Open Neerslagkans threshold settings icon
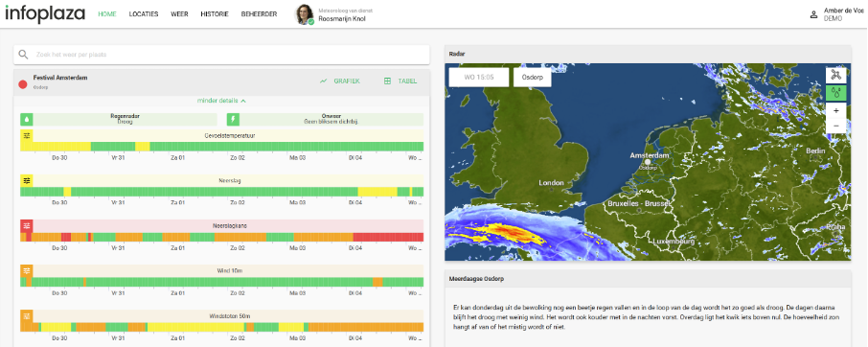Image resolution: width=868 pixels, height=347 pixels. click(x=27, y=226)
